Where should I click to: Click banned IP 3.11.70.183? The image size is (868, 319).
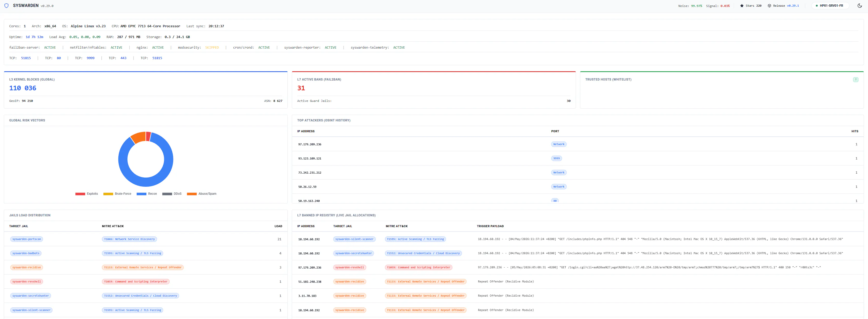307,296
